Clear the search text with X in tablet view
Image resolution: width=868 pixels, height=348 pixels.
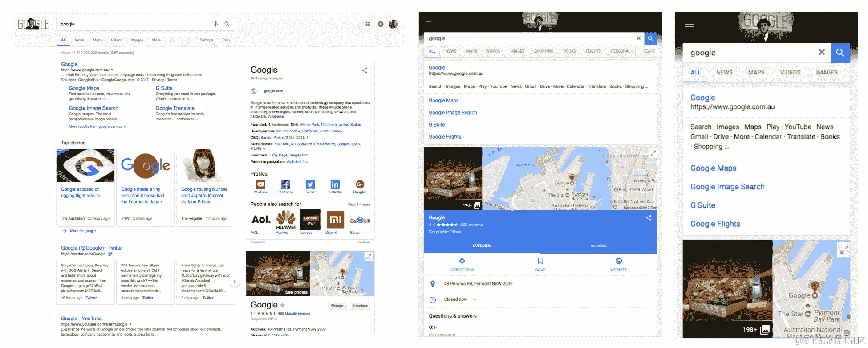click(638, 38)
